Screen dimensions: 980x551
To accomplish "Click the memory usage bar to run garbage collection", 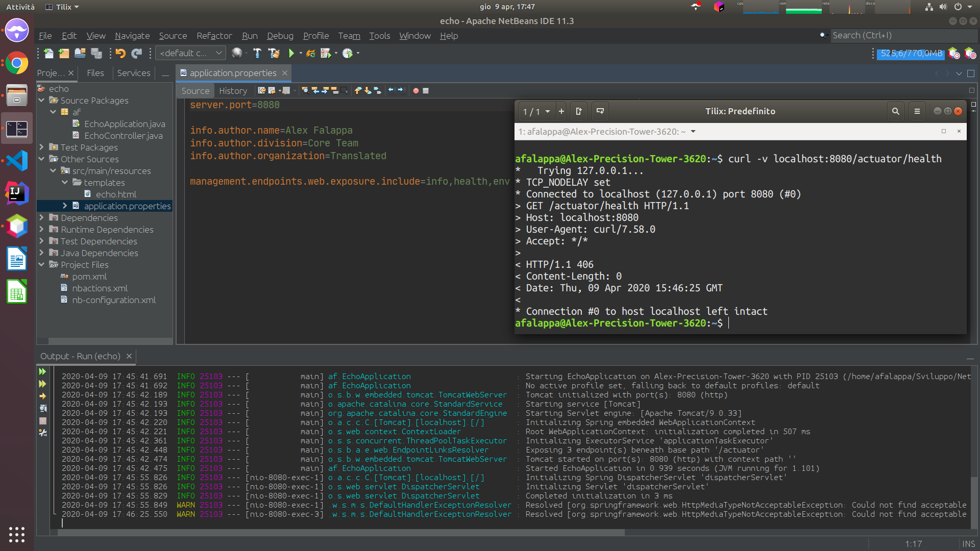I will (911, 53).
